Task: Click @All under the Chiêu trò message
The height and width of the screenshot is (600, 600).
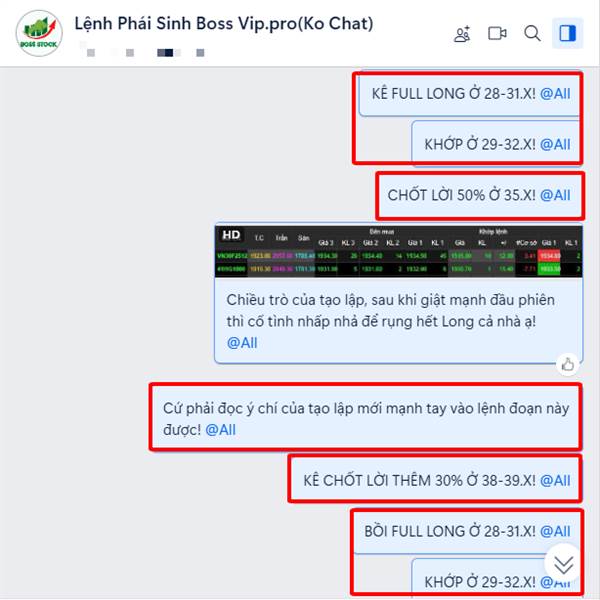Action: pyautogui.click(x=242, y=343)
